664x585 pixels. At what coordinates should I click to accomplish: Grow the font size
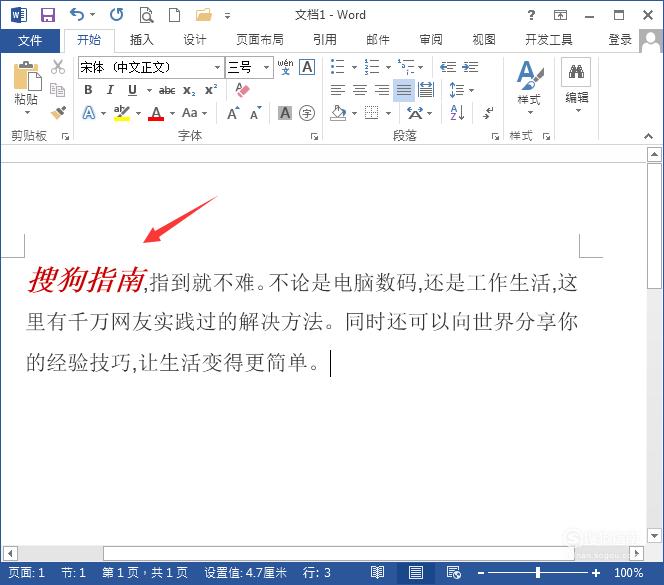pos(233,113)
